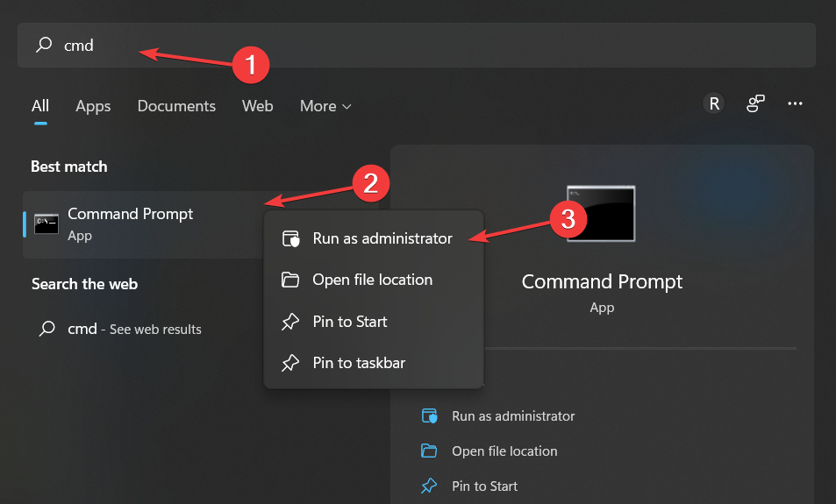This screenshot has height=504, width=836.
Task: Click the feedback/chat people icon
Action: click(755, 103)
